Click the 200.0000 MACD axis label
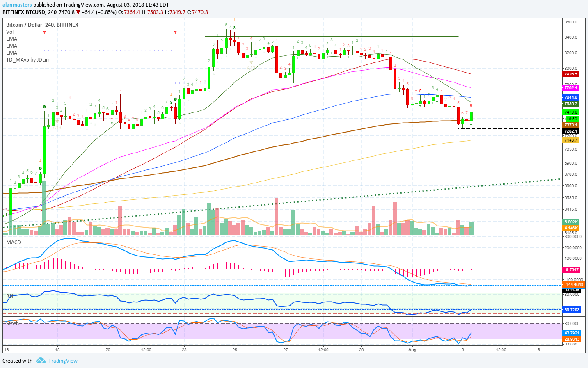Screen dimensions: 588x368 [574, 247]
